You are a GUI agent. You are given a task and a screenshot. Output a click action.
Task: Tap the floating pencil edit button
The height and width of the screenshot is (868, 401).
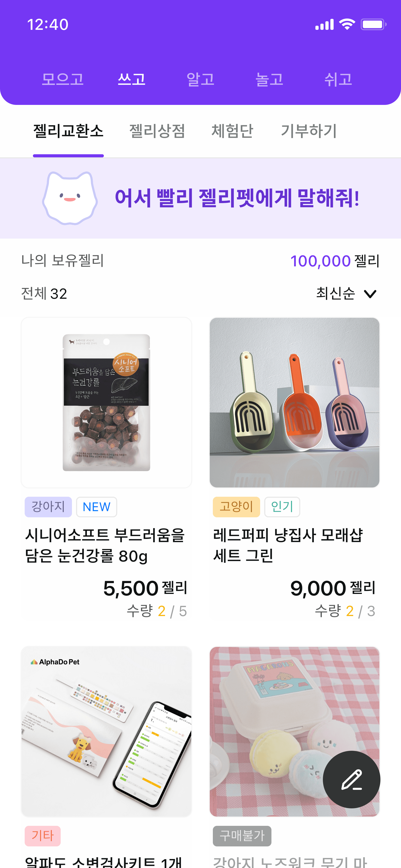point(351,779)
